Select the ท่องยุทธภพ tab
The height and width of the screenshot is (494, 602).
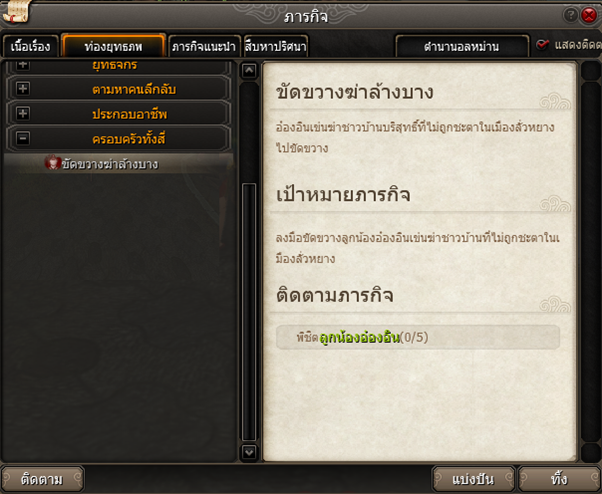pos(113,46)
